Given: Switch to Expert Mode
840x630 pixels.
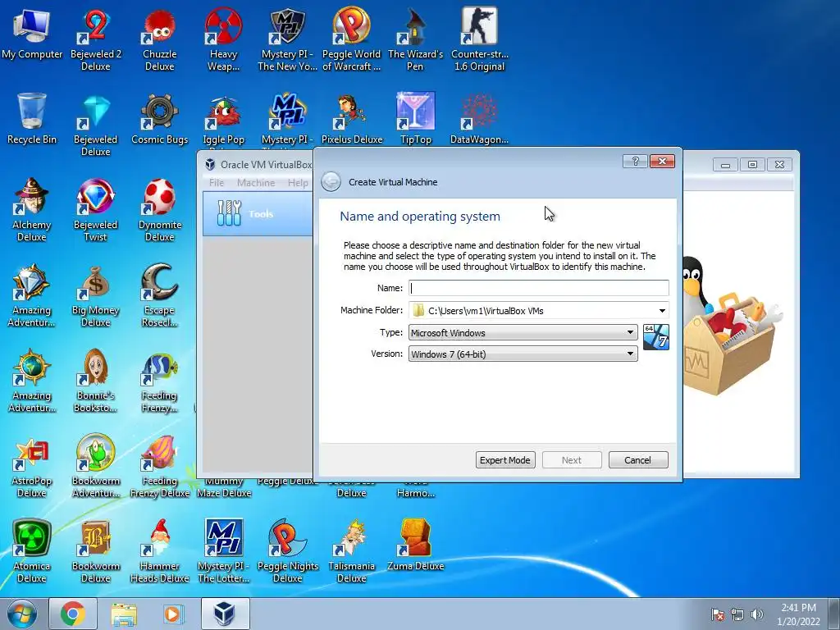Looking at the screenshot, I should (x=505, y=460).
